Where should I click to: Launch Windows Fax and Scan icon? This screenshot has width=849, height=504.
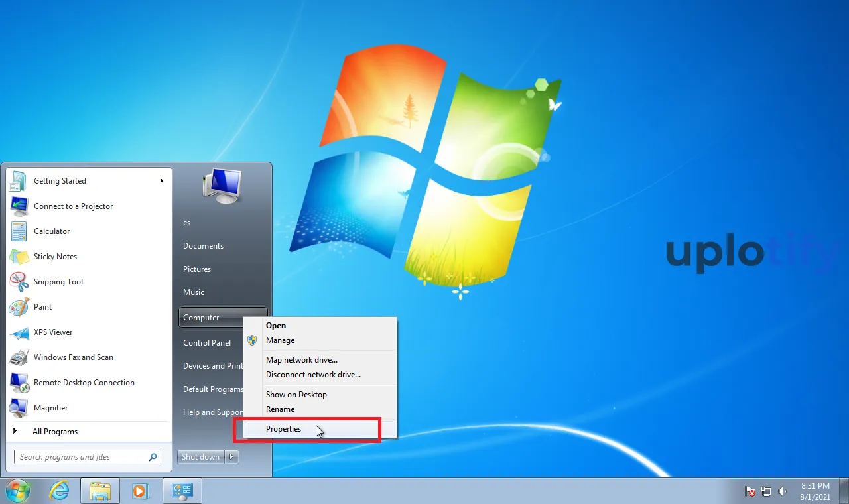tap(19, 357)
